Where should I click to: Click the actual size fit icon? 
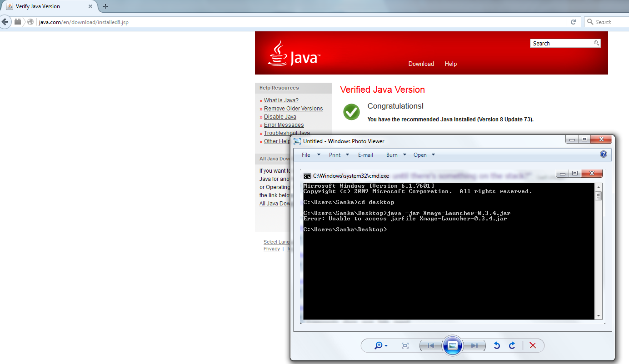pos(405,346)
